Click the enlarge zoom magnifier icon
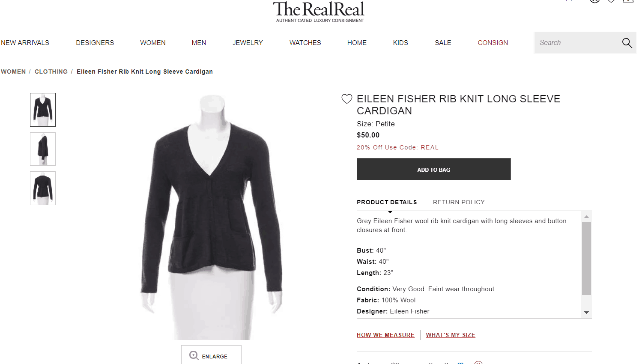This screenshot has width=639, height=364. (194, 355)
